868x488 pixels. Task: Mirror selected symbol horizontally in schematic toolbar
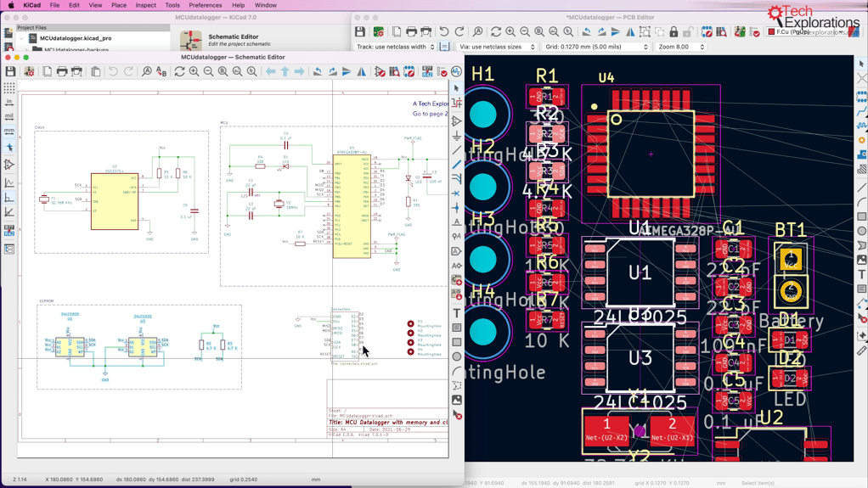point(361,72)
